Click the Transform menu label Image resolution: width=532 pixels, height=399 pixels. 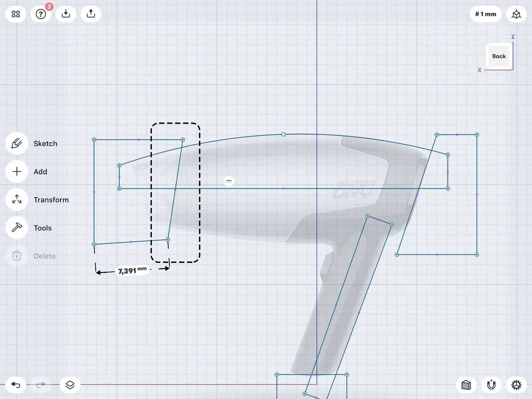(x=51, y=200)
